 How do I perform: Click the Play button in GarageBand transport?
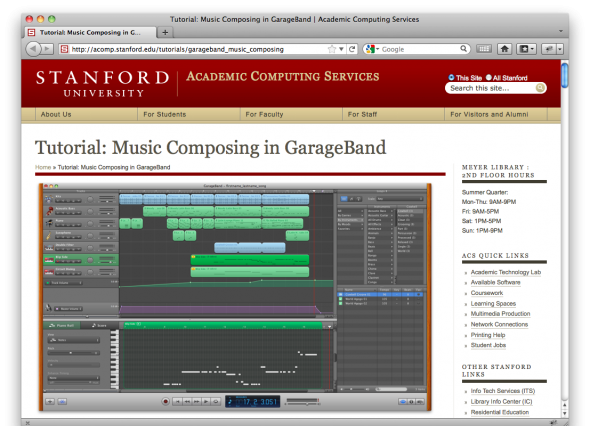click(206, 402)
